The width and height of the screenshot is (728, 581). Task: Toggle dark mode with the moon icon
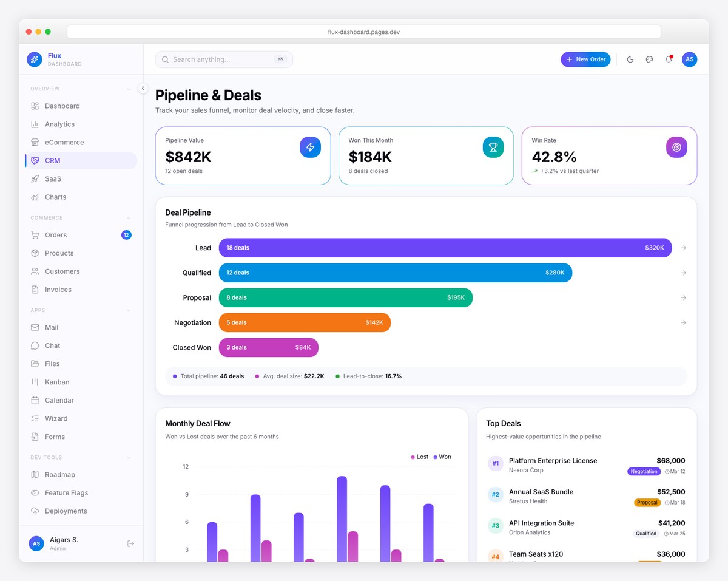click(x=630, y=59)
